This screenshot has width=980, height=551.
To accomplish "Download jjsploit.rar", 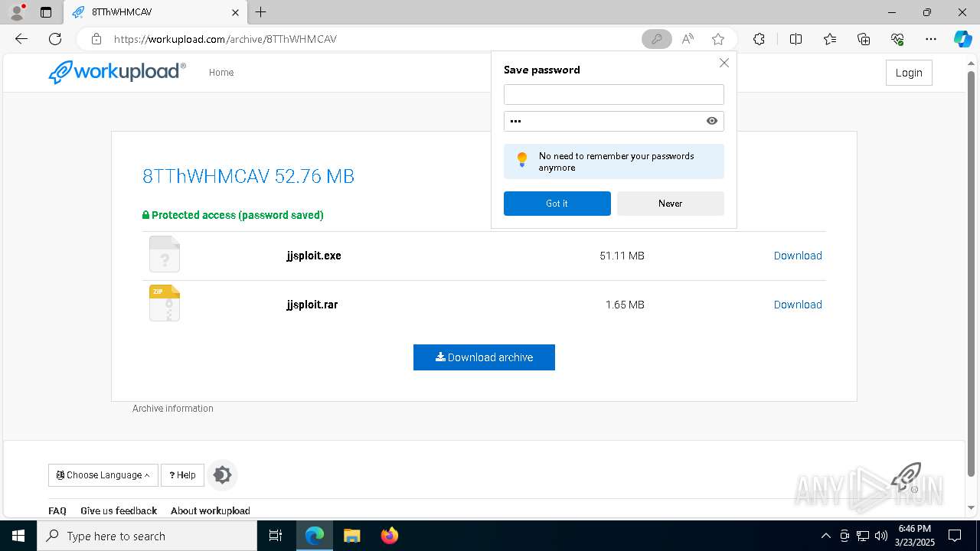I will click(798, 305).
